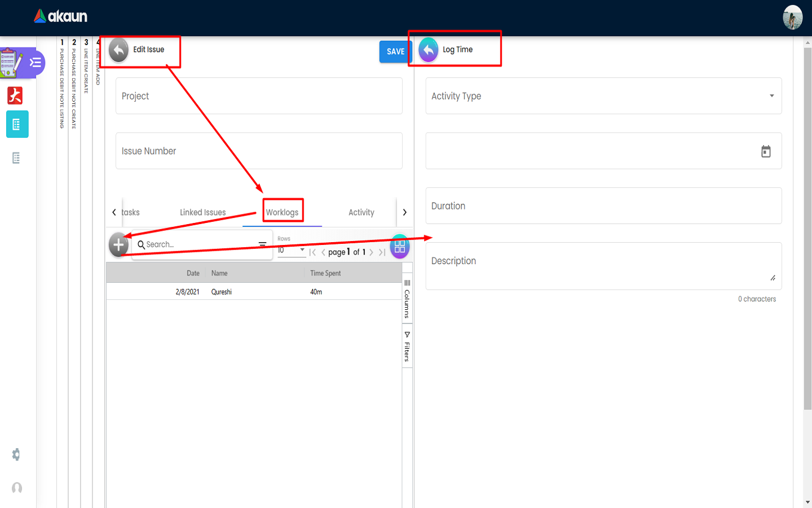The height and width of the screenshot is (508, 812).
Task: Go to next page of worklogs
Action: click(371, 252)
